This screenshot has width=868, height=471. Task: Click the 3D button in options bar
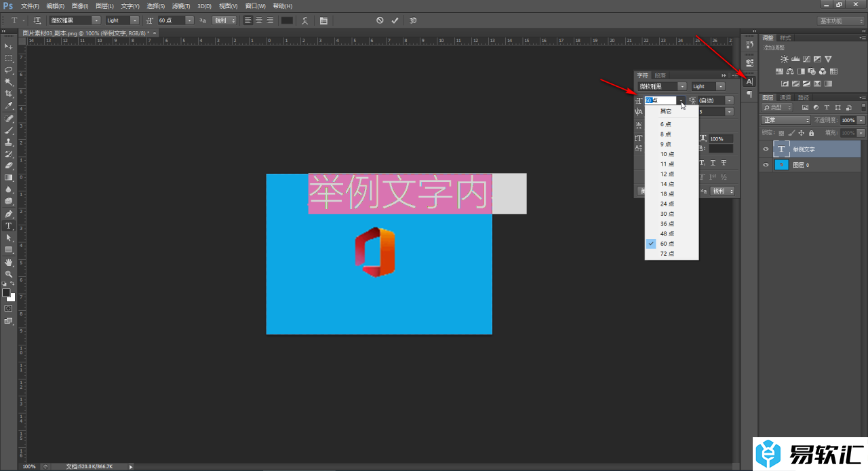pos(413,20)
